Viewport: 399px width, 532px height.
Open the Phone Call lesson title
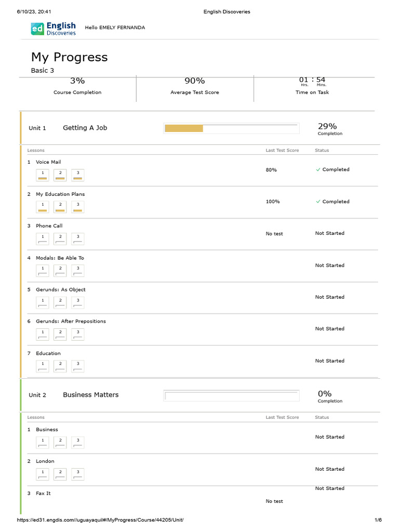point(49,226)
